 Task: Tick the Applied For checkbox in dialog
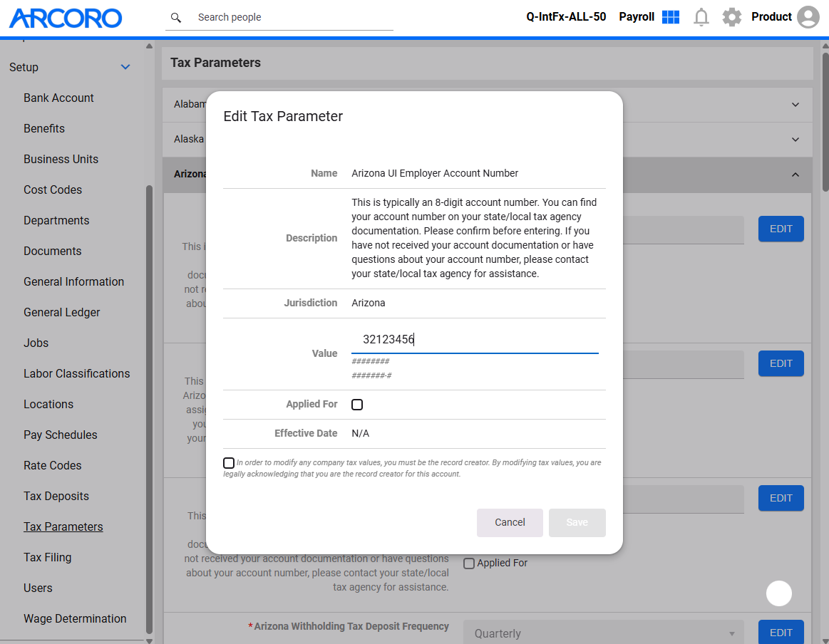point(357,405)
